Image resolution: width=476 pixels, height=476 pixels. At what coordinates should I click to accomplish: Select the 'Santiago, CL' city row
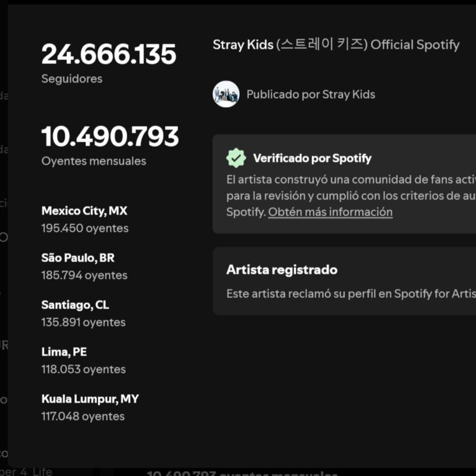pyautogui.click(x=75, y=305)
